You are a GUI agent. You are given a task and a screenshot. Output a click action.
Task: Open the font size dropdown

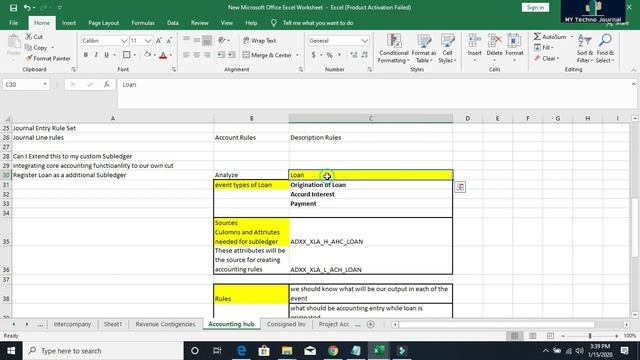148,41
